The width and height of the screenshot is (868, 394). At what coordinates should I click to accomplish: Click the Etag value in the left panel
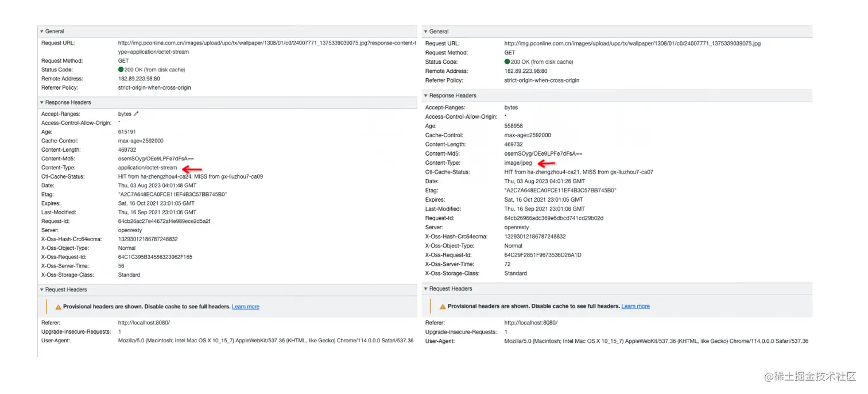172,195
